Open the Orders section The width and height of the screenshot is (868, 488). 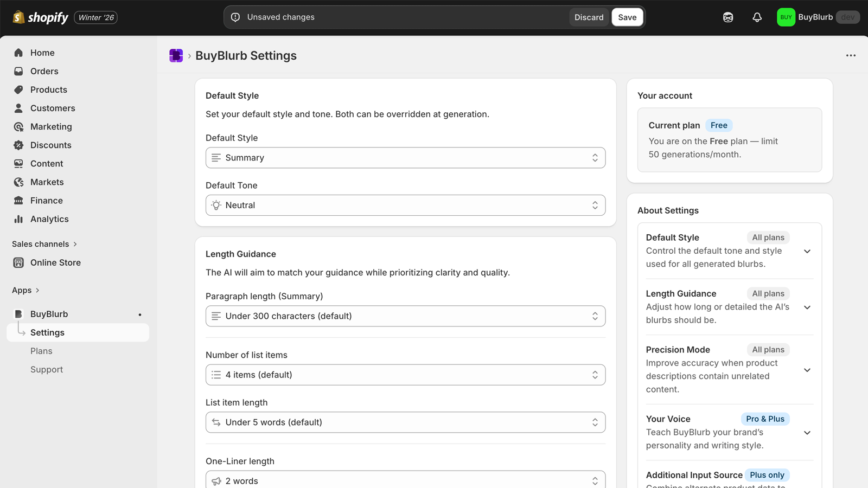44,71
